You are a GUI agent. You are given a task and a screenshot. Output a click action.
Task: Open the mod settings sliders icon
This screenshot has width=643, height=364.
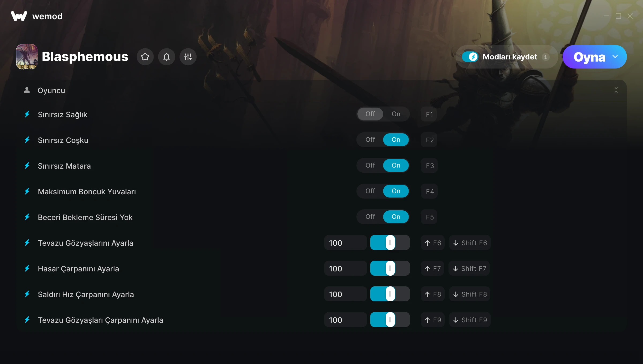(x=188, y=57)
